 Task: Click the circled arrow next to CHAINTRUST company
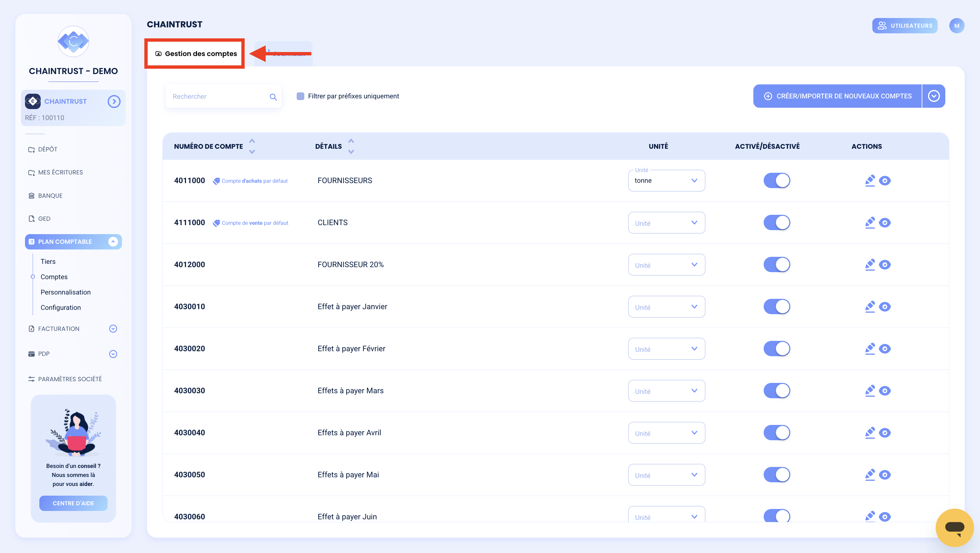tap(114, 102)
